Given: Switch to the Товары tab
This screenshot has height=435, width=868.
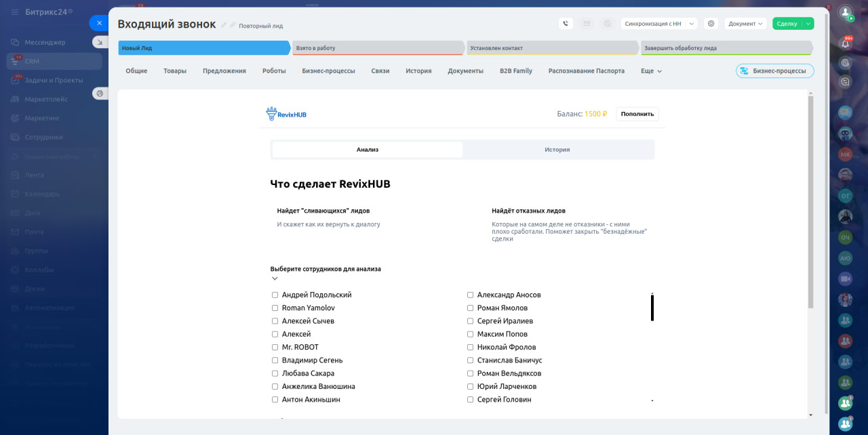Looking at the screenshot, I should pyautogui.click(x=175, y=70).
